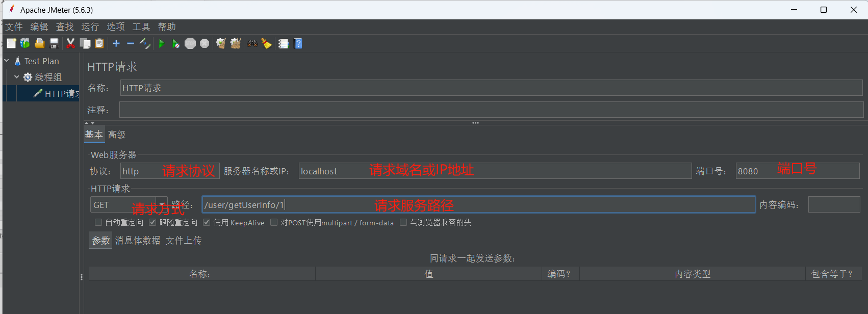Click Start no pauses icon
Viewport: 868px width, 314px height.
[x=175, y=43]
